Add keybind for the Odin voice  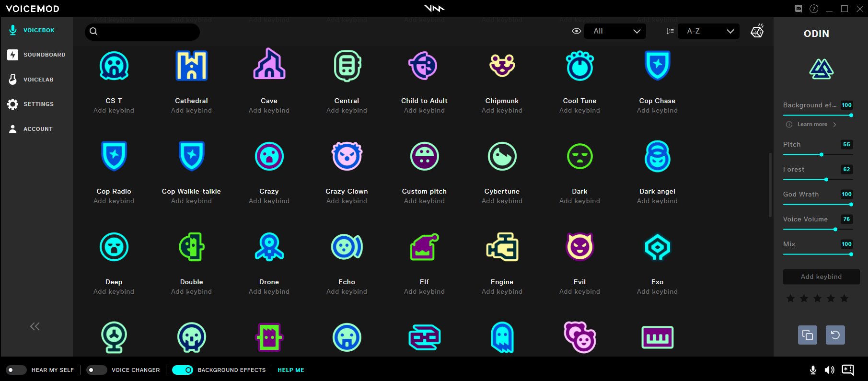point(822,277)
